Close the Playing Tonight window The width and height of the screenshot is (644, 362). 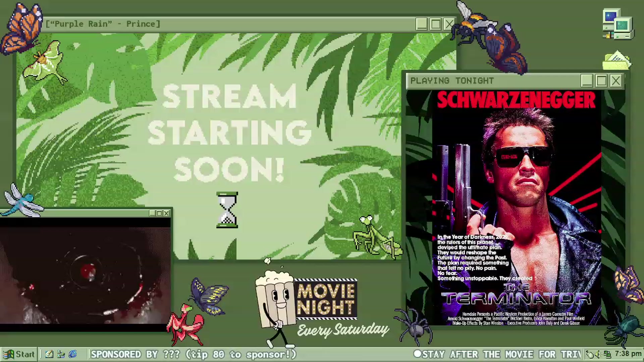click(616, 81)
